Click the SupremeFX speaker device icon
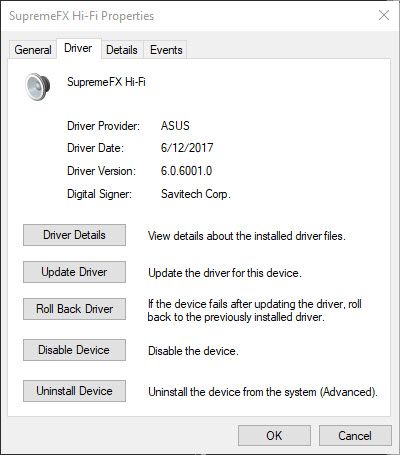The image size is (400, 455). point(38,86)
